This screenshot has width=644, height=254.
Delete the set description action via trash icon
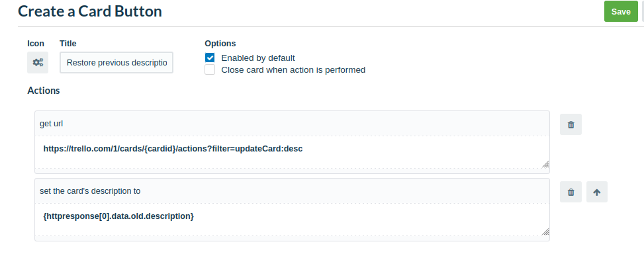571,192
